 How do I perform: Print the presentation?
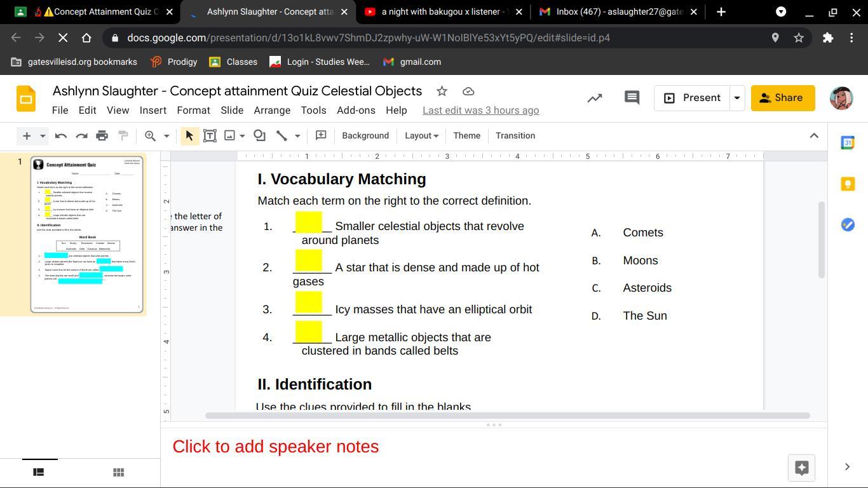click(x=102, y=135)
